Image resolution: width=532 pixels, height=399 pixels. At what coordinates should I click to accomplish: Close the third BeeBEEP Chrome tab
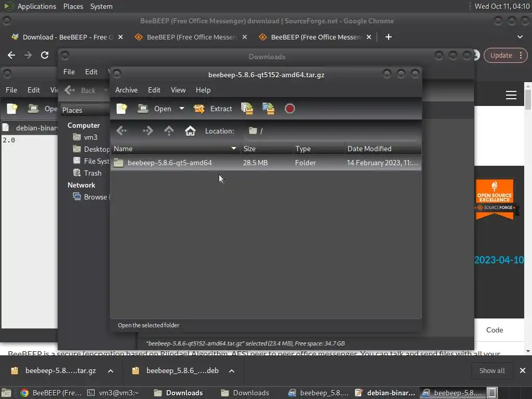(x=369, y=37)
